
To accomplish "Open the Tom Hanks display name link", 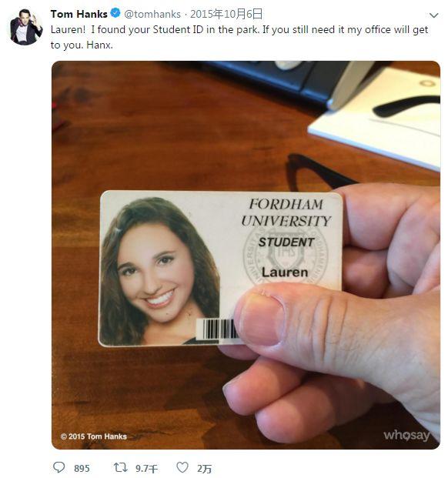I will coord(79,14).
